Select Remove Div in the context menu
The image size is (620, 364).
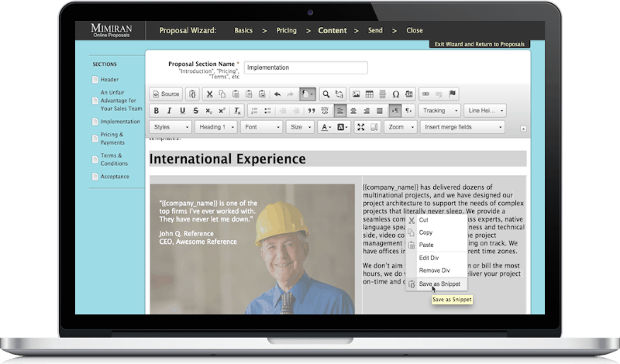436,270
